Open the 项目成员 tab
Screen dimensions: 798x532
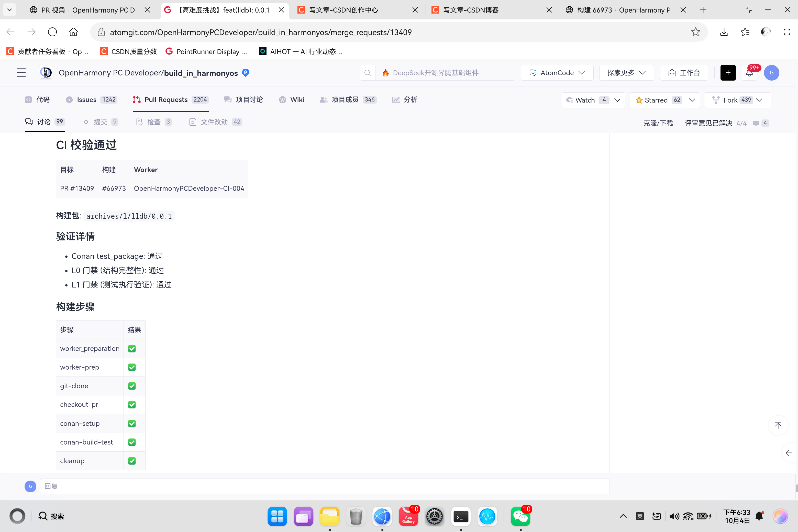click(x=348, y=99)
